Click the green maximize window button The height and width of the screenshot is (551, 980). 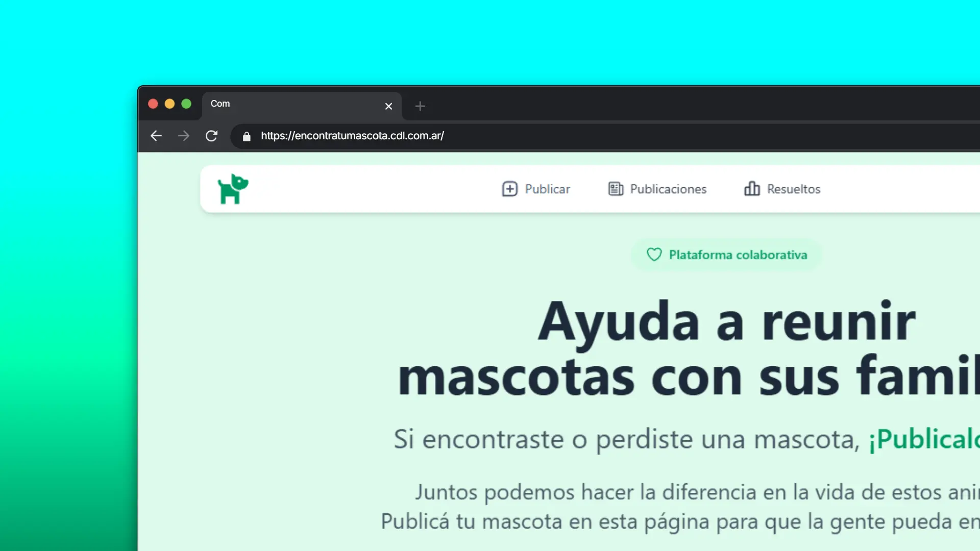[x=186, y=104]
